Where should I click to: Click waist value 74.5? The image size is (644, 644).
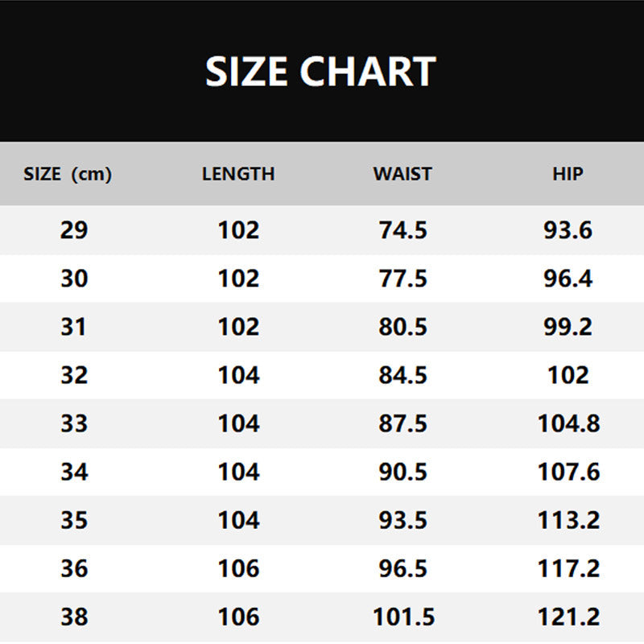[402, 230]
